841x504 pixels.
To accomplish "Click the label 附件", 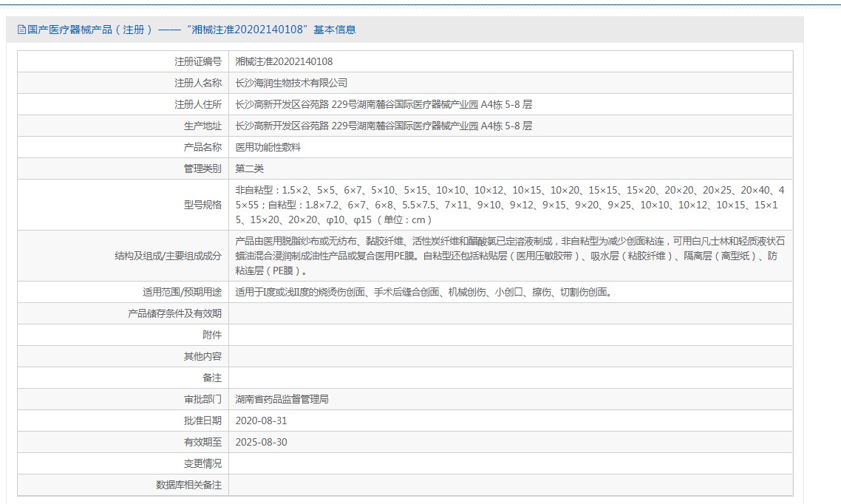I will (x=212, y=335).
